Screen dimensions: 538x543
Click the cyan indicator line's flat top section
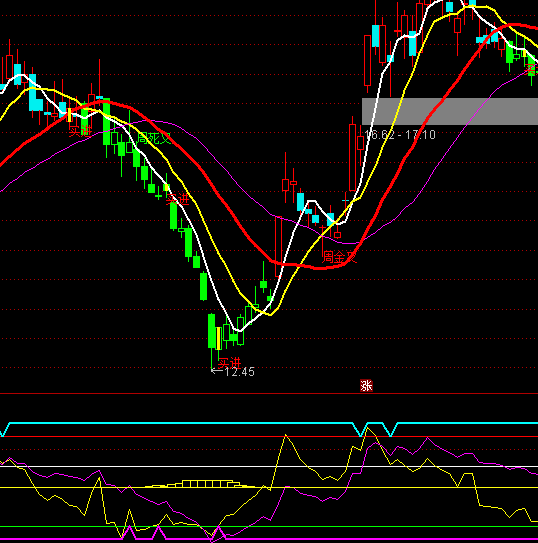[x=180, y=423]
